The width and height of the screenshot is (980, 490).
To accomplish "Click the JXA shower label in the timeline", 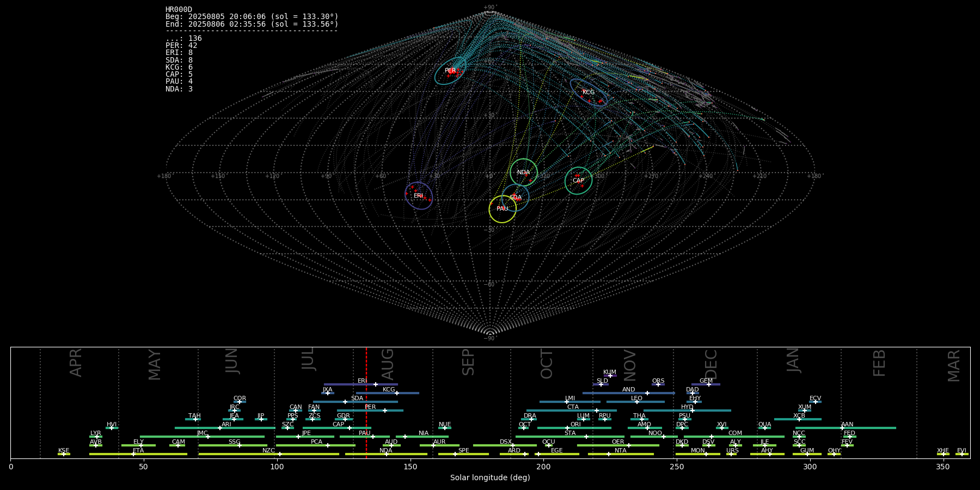I will pos(327,390).
